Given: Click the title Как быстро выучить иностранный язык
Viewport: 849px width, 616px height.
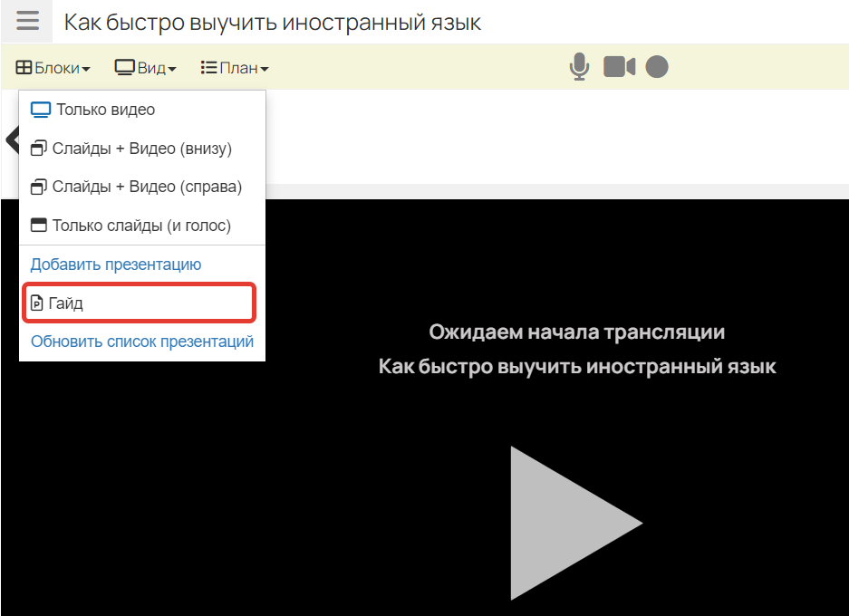Looking at the screenshot, I should coord(273,22).
